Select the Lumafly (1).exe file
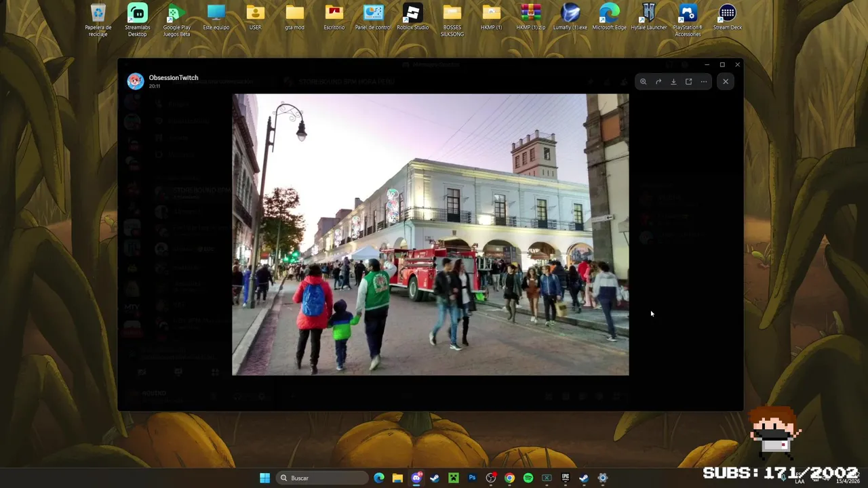This screenshot has width=868, height=488. tap(570, 18)
